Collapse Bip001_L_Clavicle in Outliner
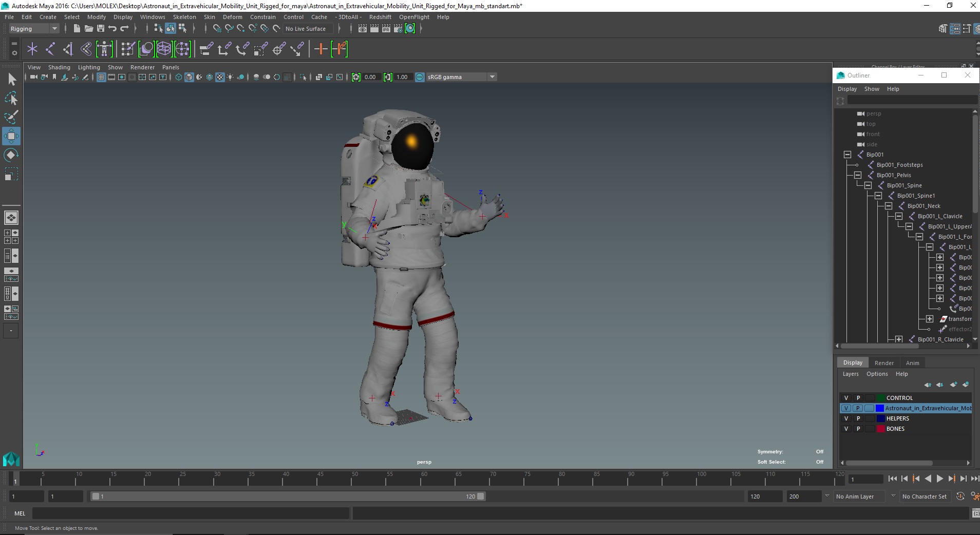980x535 pixels. [899, 216]
